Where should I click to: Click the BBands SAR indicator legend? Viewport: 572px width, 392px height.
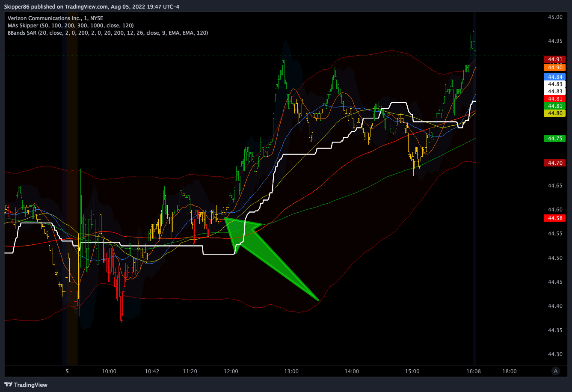coord(108,33)
